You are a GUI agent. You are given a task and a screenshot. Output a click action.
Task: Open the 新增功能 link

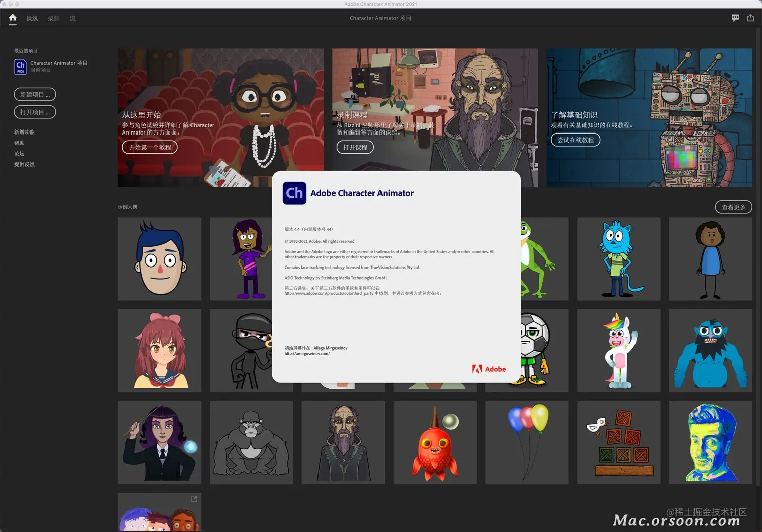(x=24, y=132)
